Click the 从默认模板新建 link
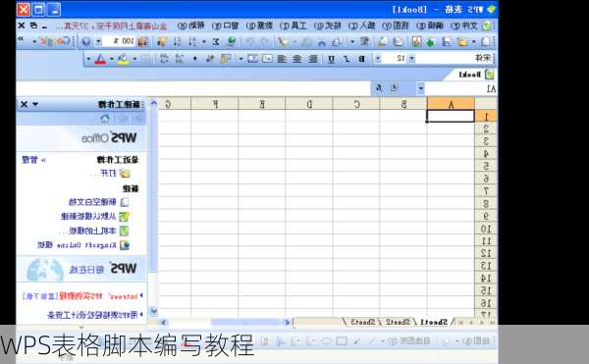The image size is (589, 364). [88, 216]
